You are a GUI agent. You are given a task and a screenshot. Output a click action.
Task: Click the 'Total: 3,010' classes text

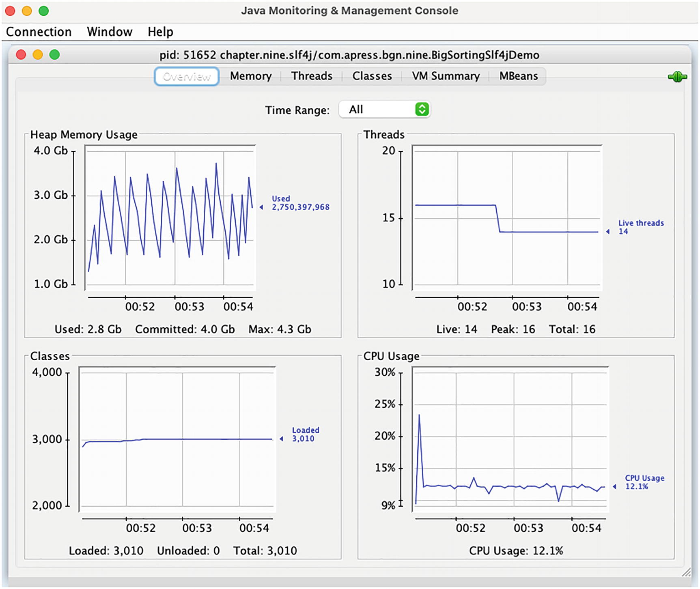click(x=265, y=550)
